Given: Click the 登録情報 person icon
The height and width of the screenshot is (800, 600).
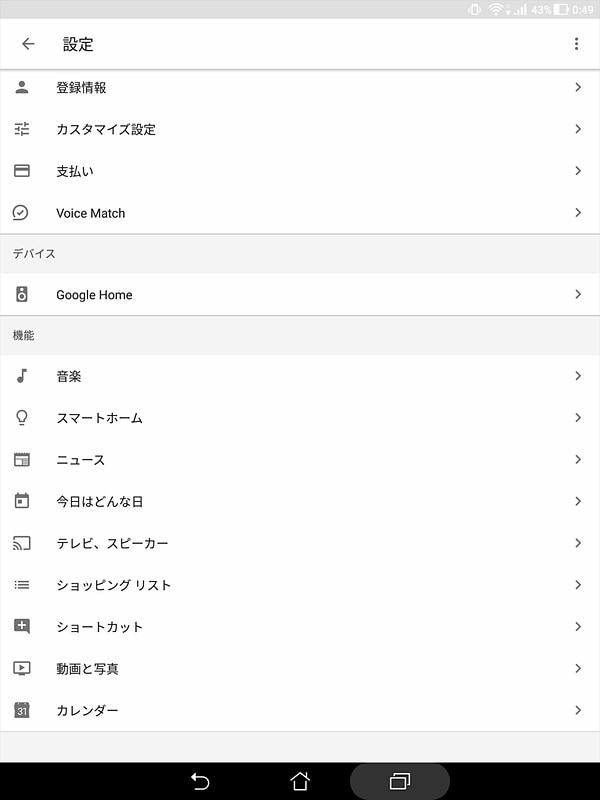Looking at the screenshot, I should [x=21, y=87].
